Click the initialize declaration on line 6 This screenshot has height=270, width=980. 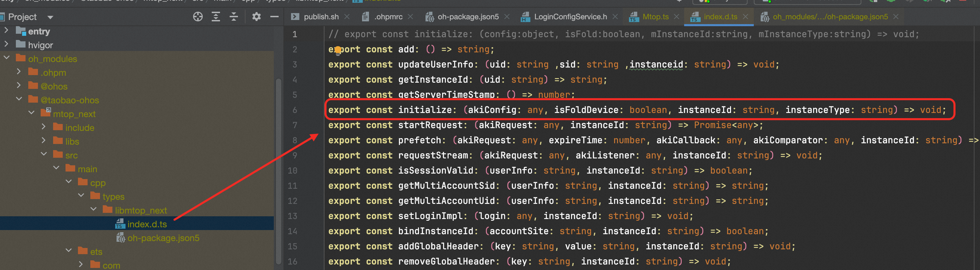[x=424, y=110]
